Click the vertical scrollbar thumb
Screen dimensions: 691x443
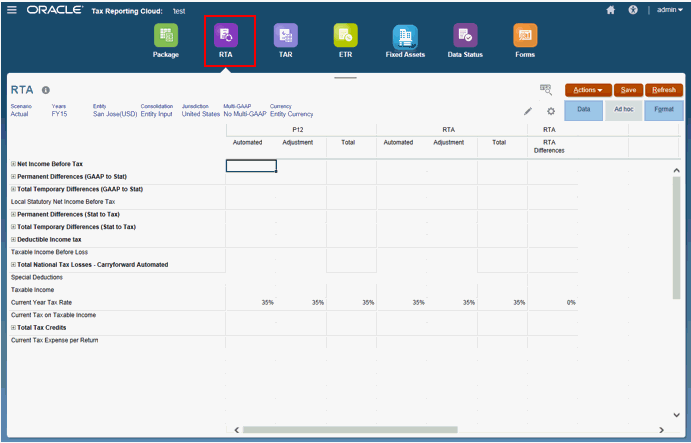tap(676, 238)
